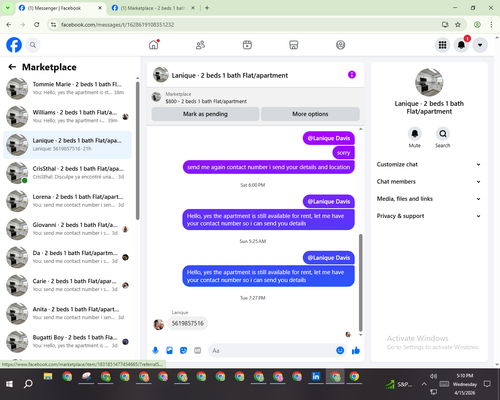The image size is (500, 400).
Task: Choose a sticker
Action: point(183,350)
